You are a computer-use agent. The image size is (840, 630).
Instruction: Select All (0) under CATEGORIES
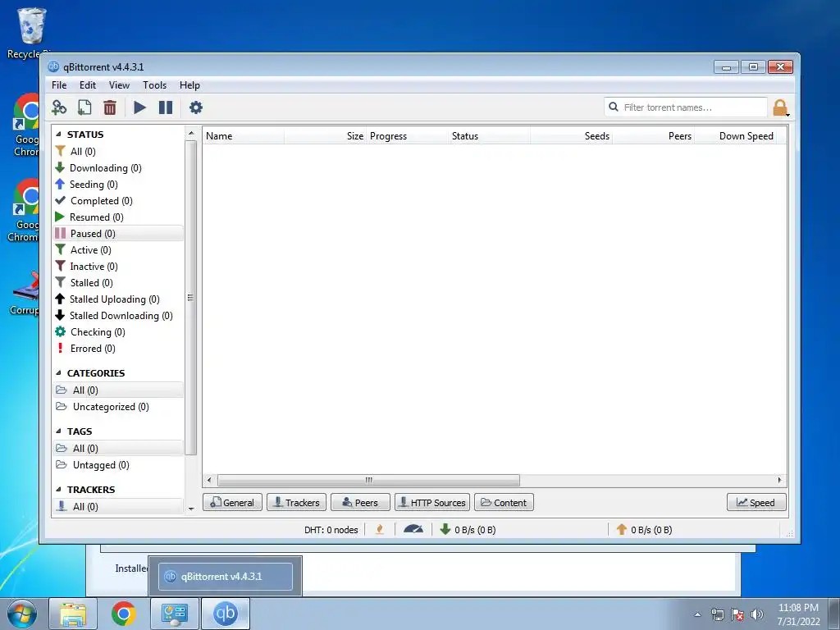(x=118, y=390)
